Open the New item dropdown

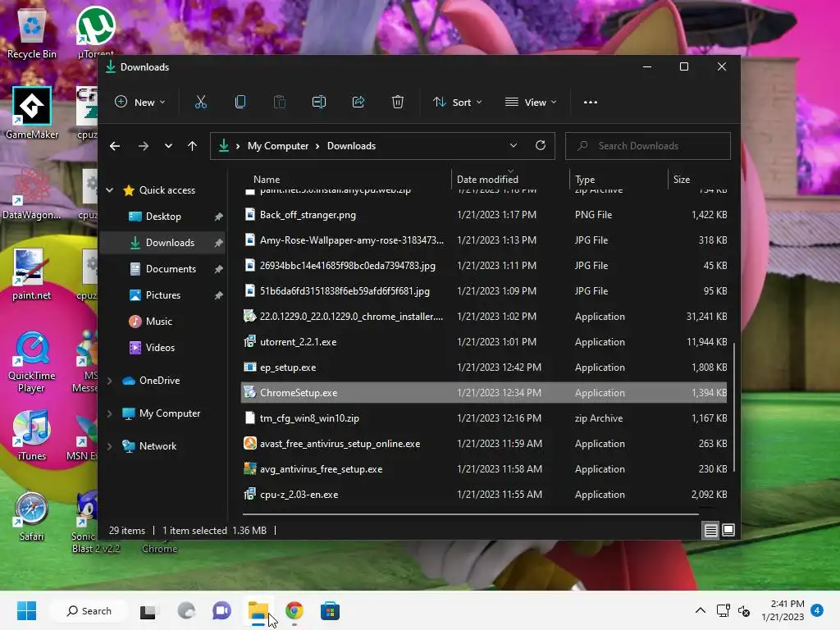140,102
